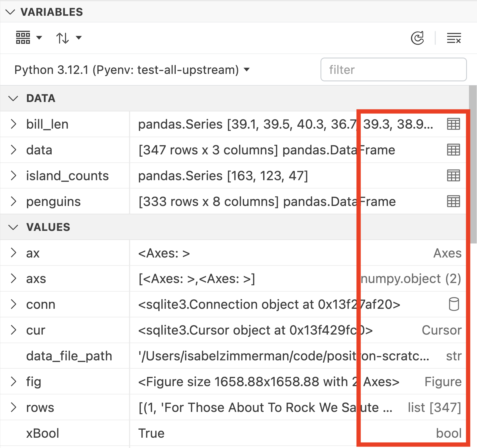Image resolution: width=477 pixels, height=448 pixels.
Task: Collapse the DATA section
Action: (13, 99)
